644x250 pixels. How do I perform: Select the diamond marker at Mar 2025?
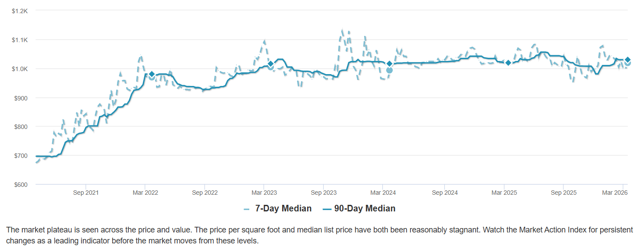click(x=508, y=63)
